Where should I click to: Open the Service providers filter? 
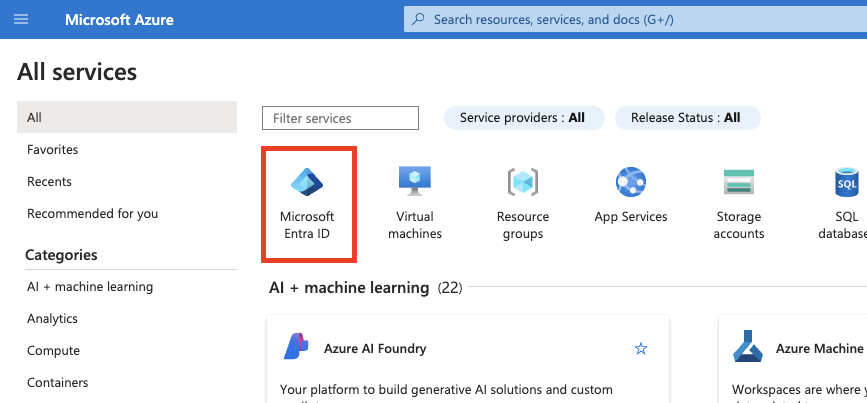pos(524,118)
